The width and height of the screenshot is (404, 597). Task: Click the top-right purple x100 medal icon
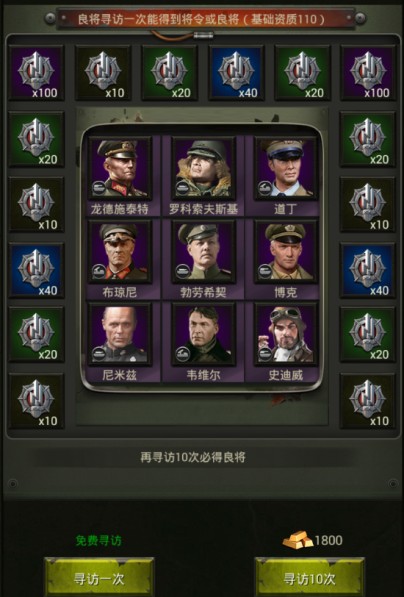point(368,73)
